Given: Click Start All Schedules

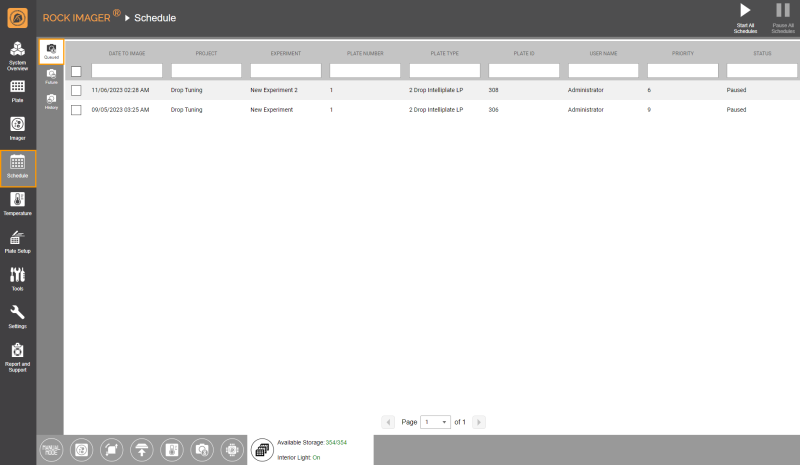Looking at the screenshot, I should (745, 19).
